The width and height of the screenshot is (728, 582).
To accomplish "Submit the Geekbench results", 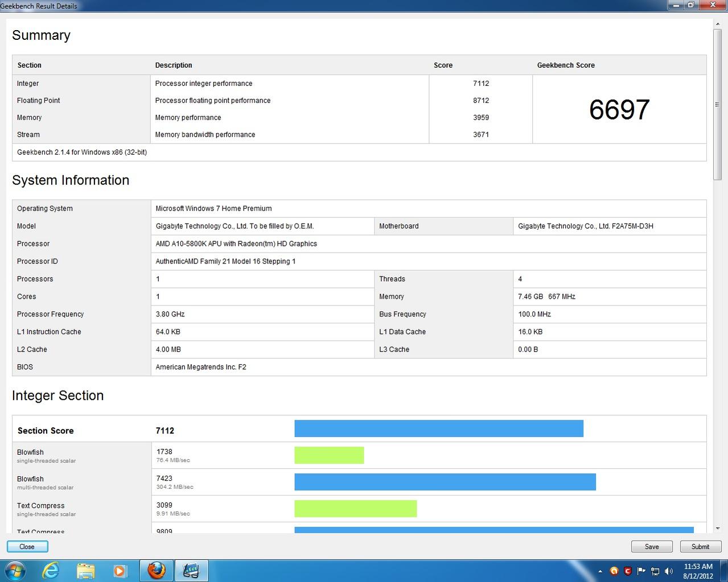I will click(x=700, y=546).
